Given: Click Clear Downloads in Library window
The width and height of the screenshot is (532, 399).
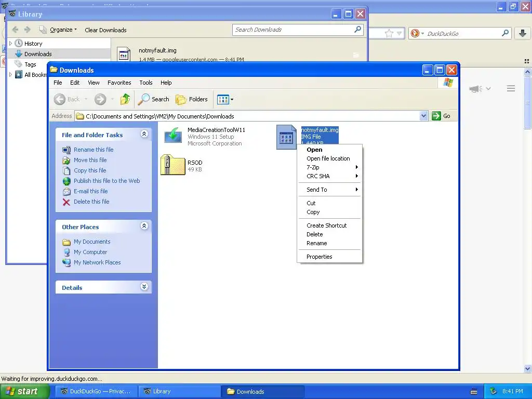Looking at the screenshot, I should coord(105,30).
